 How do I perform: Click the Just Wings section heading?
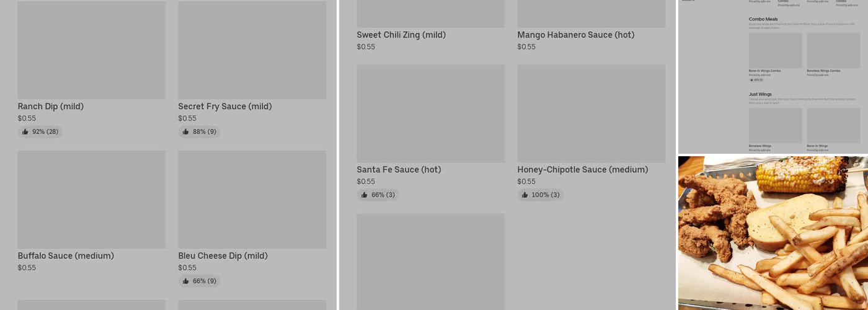tap(760, 94)
